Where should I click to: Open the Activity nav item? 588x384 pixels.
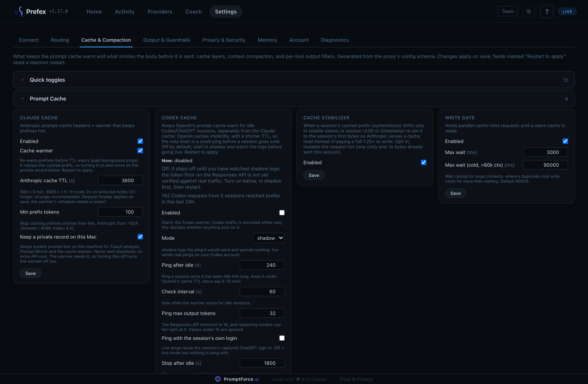[125, 11]
